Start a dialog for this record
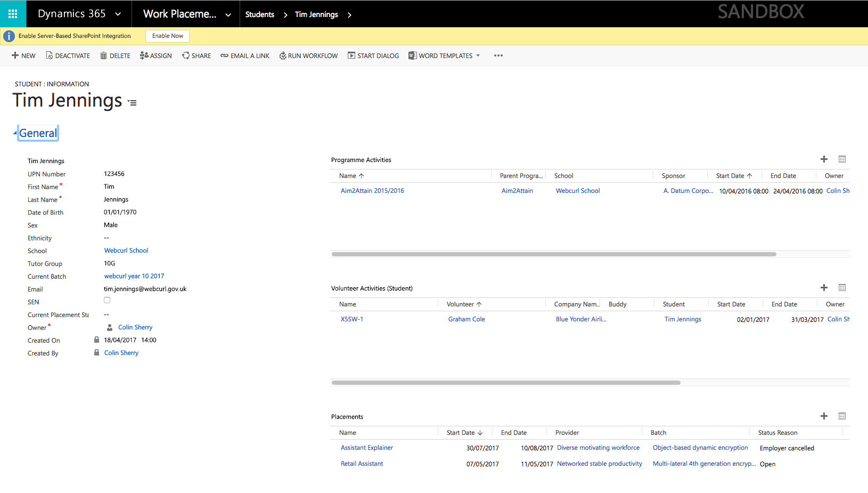Viewport: 868px width, 493px height. coord(373,55)
